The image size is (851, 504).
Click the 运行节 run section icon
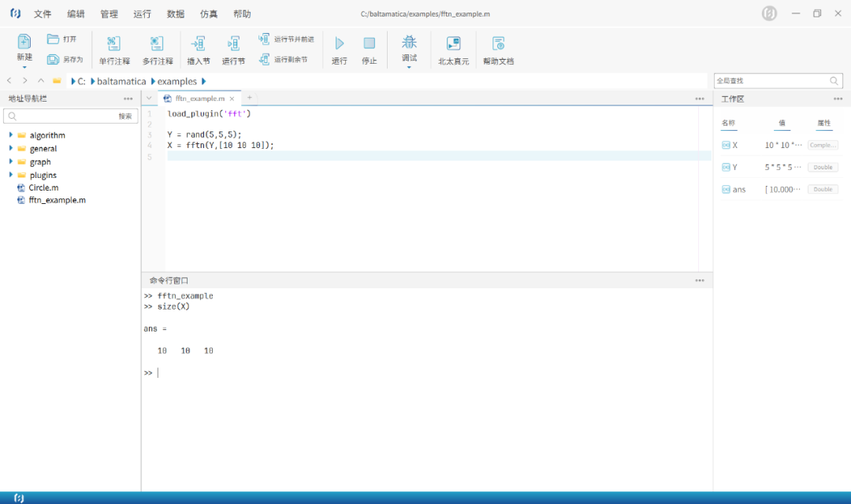(x=233, y=44)
